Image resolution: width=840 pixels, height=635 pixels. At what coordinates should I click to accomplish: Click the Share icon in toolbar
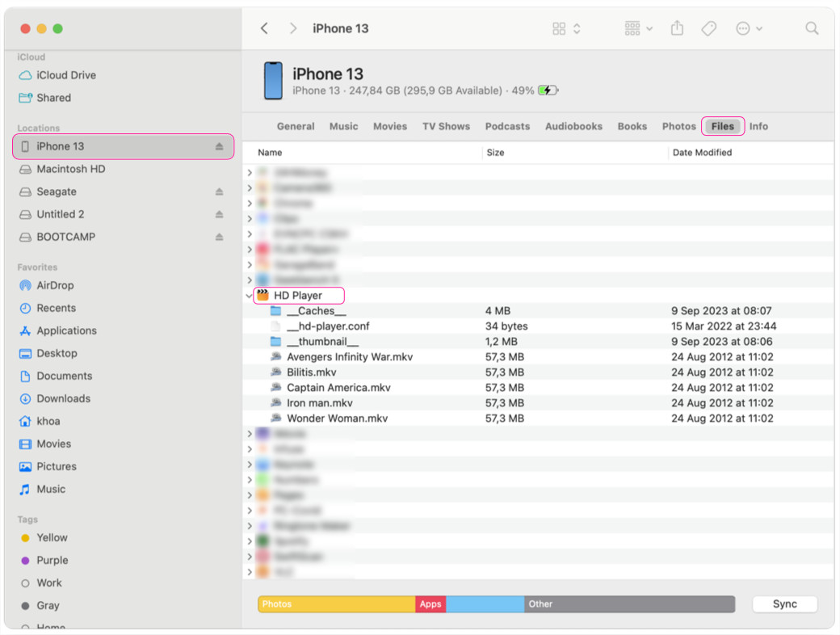coord(677,28)
